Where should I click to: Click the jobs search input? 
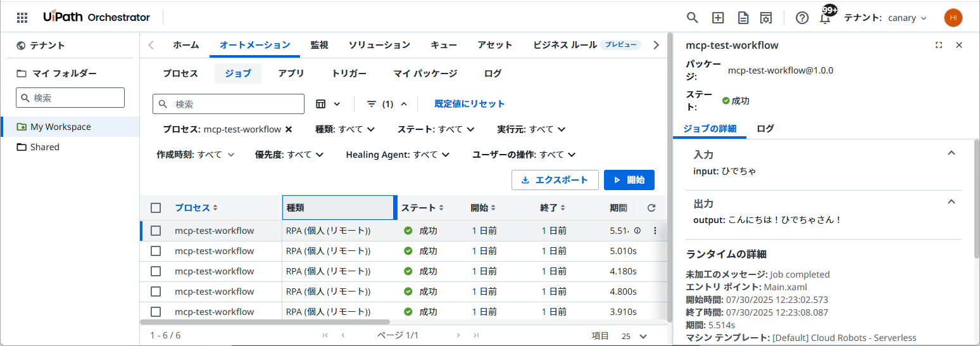pos(229,104)
